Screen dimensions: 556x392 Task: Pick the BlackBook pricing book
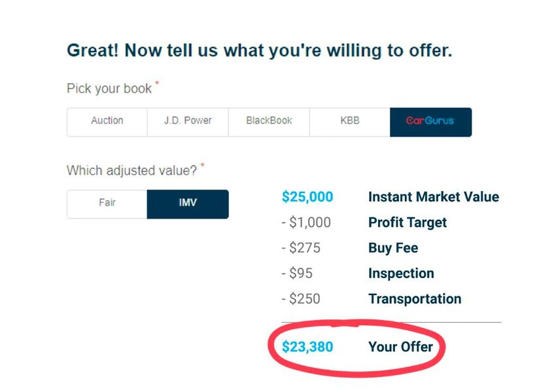click(269, 122)
